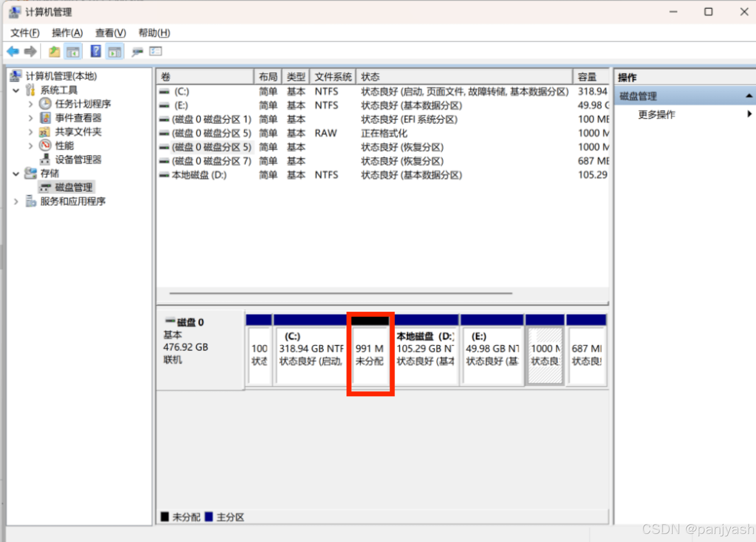Click the Event Viewer (事件查看器) icon

(x=45, y=118)
